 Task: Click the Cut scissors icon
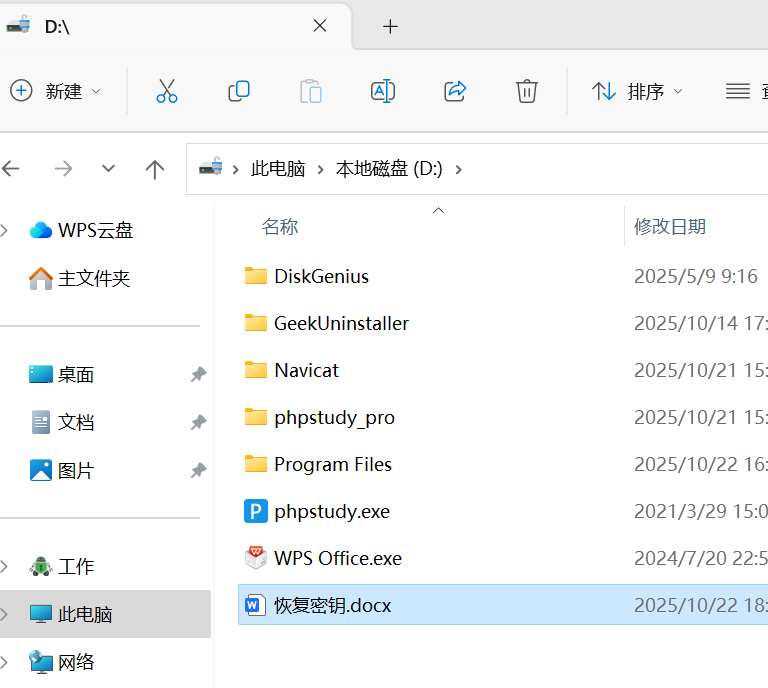(167, 92)
